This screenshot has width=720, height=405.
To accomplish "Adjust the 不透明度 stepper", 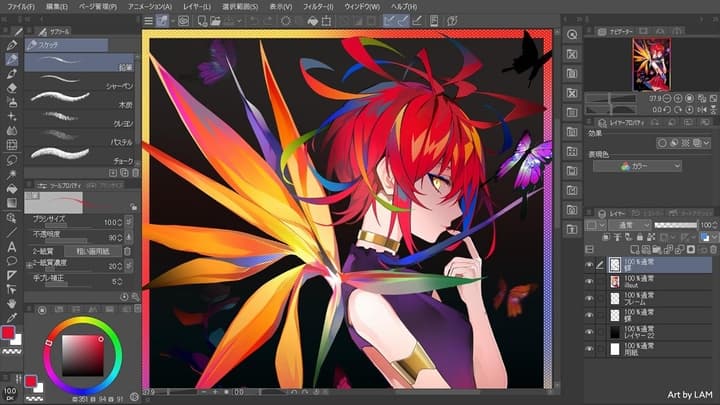I will point(120,237).
